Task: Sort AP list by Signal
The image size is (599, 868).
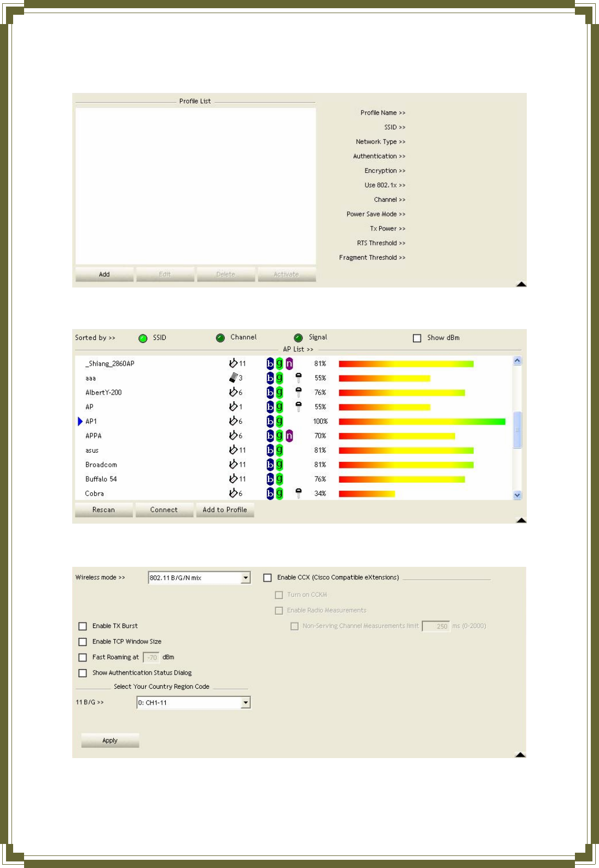Action: tap(298, 338)
